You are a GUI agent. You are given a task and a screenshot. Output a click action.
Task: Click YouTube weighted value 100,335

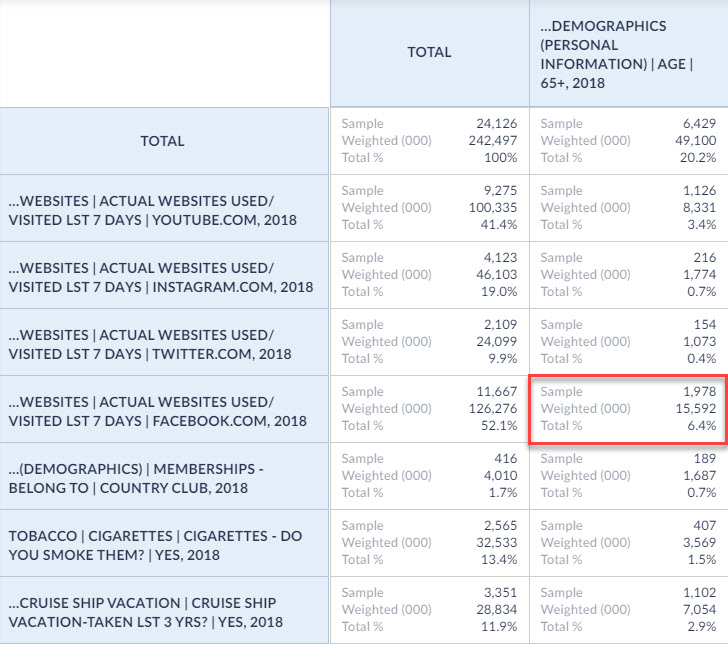(493, 207)
